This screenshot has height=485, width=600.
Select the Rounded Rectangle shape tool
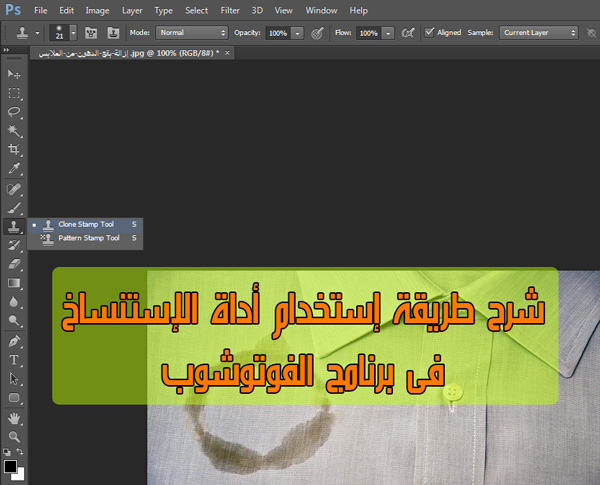(14, 398)
